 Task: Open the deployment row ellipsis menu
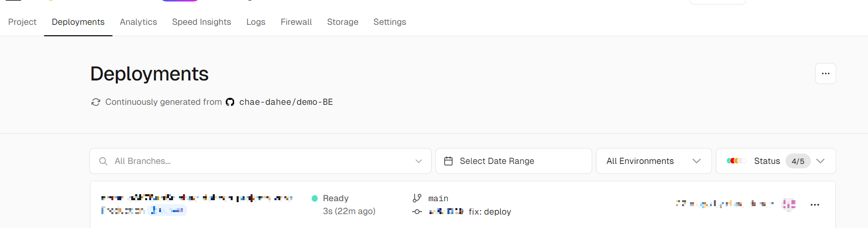pyautogui.click(x=815, y=205)
